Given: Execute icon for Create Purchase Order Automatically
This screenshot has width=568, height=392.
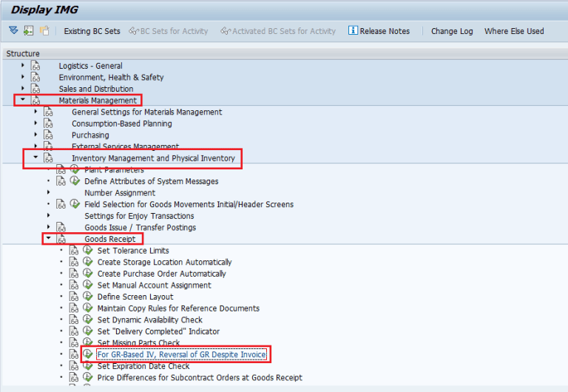Looking at the screenshot, I should tap(88, 273).
